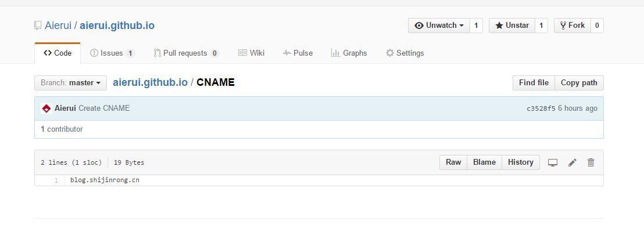Click the Find file button
Viewport: 644px width, 239px height.
coord(534,83)
